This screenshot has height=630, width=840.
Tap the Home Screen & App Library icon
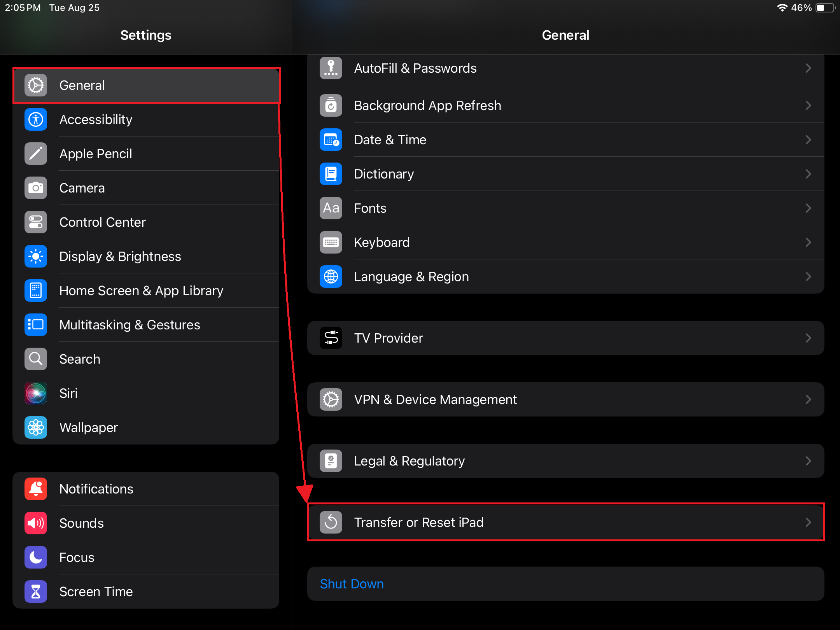[36, 290]
